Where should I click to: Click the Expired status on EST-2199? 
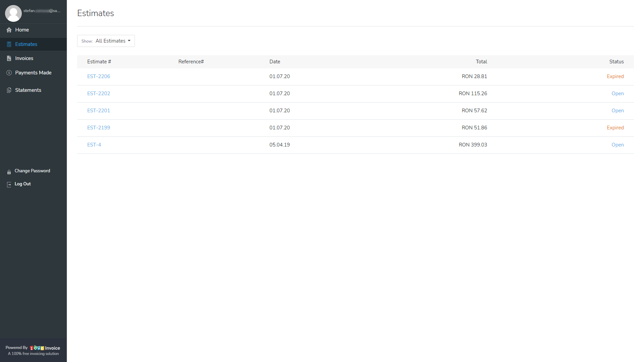[615, 128]
